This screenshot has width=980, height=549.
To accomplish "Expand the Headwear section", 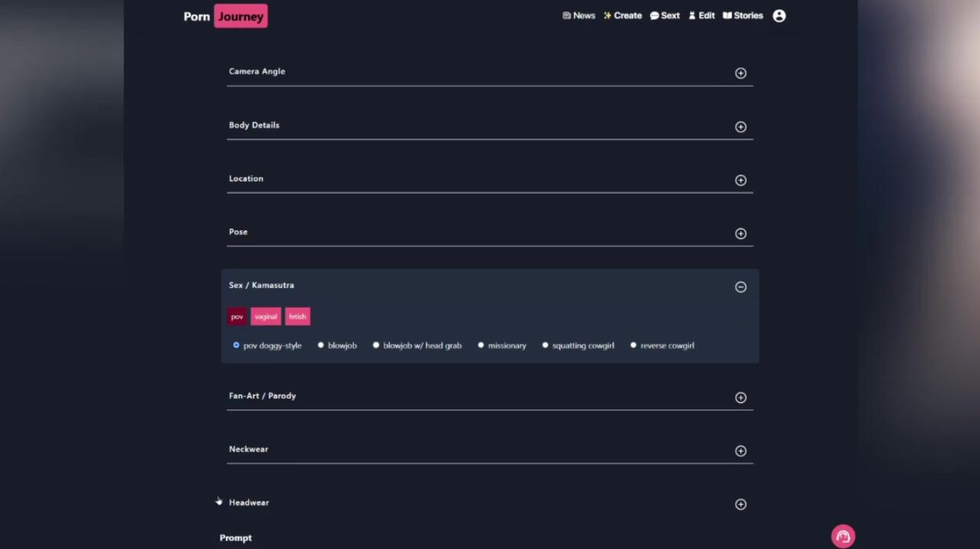I will click(740, 505).
